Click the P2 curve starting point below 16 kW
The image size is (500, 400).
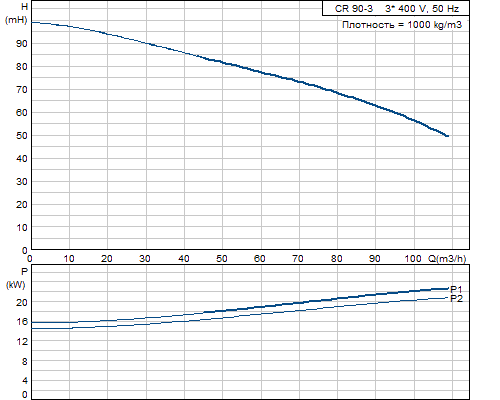point(33,329)
